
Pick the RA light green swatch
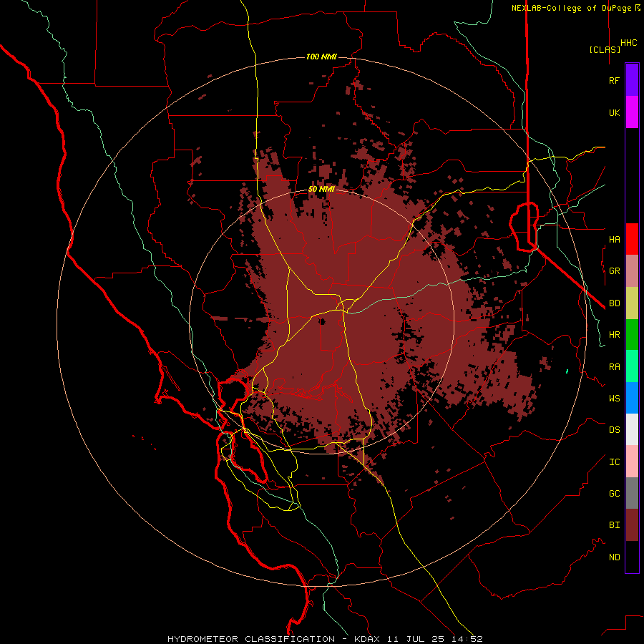(632, 366)
